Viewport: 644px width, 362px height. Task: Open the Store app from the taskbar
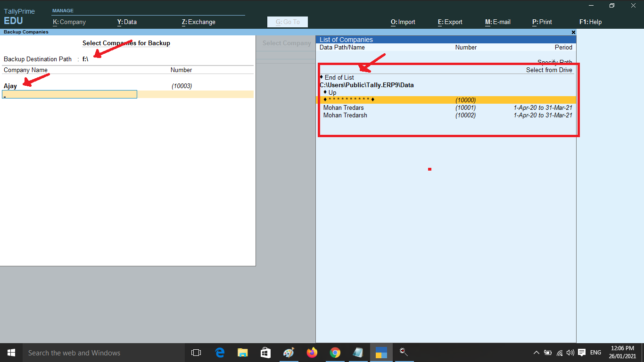[x=265, y=353]
